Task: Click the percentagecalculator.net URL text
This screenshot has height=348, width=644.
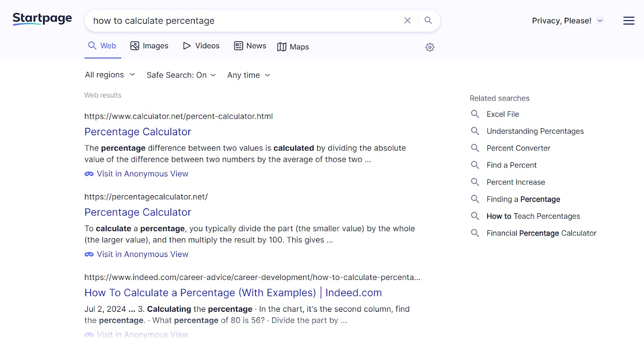Action: [146, 197]
